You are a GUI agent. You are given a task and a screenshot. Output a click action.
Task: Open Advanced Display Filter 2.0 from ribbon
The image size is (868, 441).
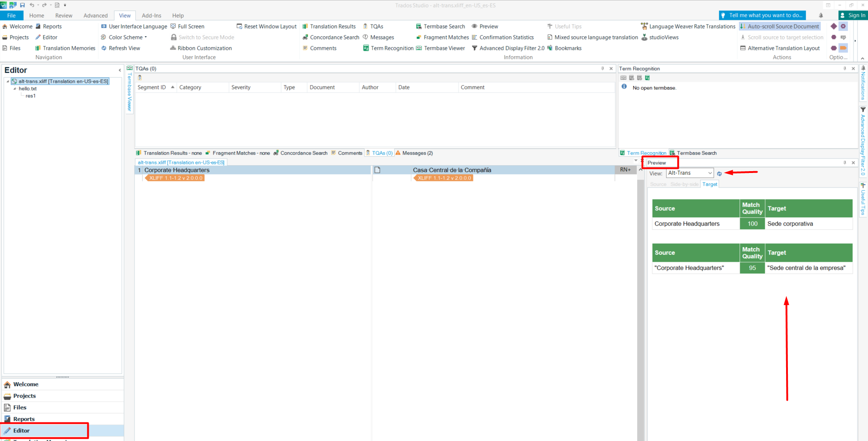tap(508, 48)
